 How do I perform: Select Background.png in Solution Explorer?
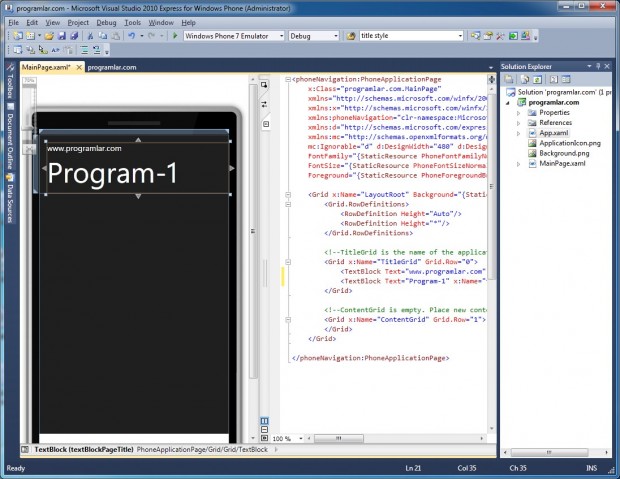[564, 153]
